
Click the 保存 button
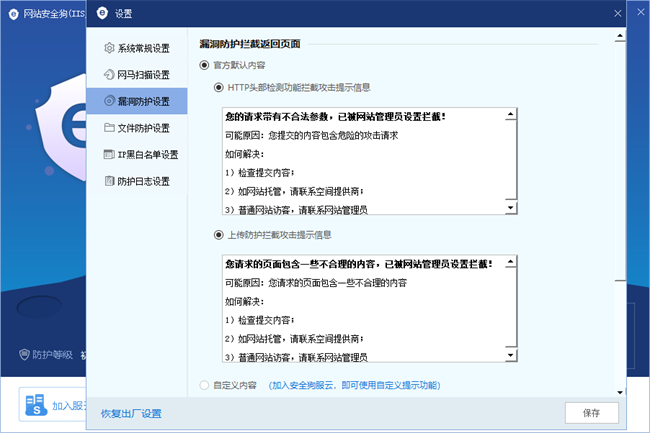pos(592,413)
